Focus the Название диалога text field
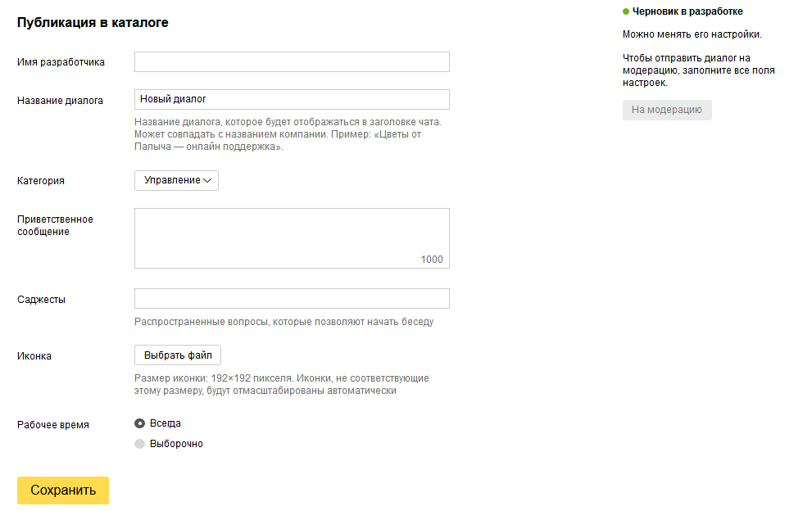812x520 pixels. point(292,99)
